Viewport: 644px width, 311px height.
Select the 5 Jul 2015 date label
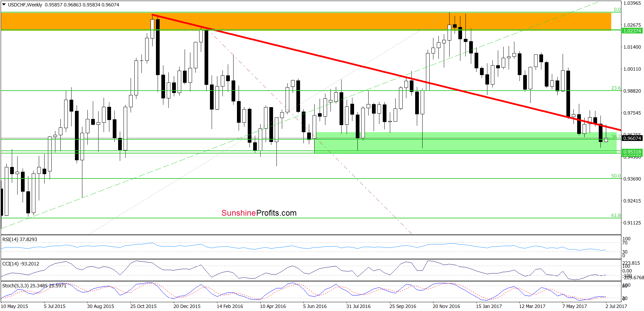pos(55,306)
